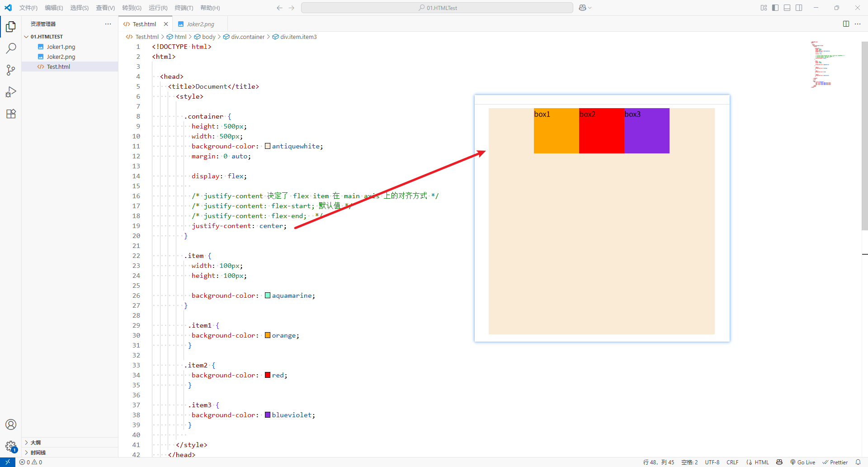Click Prettier in status bar
Screen dimensions: 868x467
pyautogui.click(x=835, y=462)
